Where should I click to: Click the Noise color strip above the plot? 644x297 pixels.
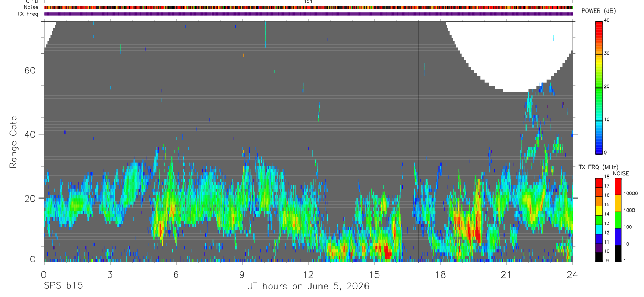(x=308, y=8)
